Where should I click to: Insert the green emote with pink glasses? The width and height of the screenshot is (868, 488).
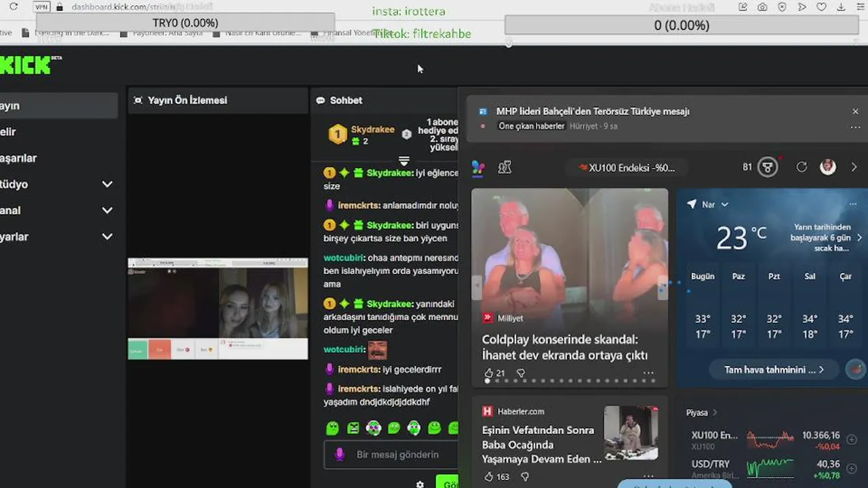[374, 428]
